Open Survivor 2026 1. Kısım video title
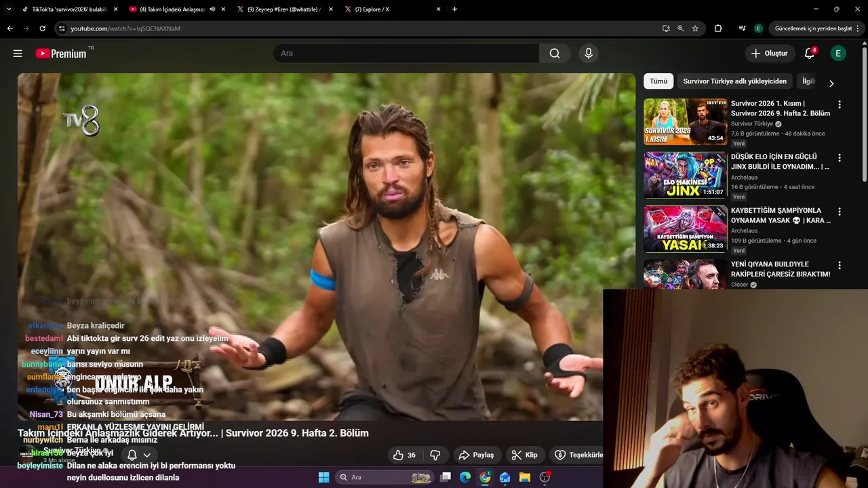 [x=781, y=108]
